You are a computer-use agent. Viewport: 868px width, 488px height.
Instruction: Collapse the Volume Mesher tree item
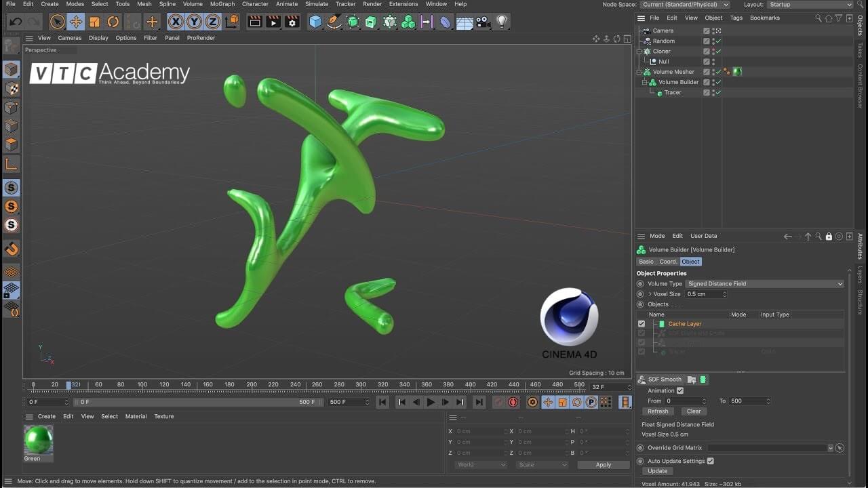click(x=637, y=71)
